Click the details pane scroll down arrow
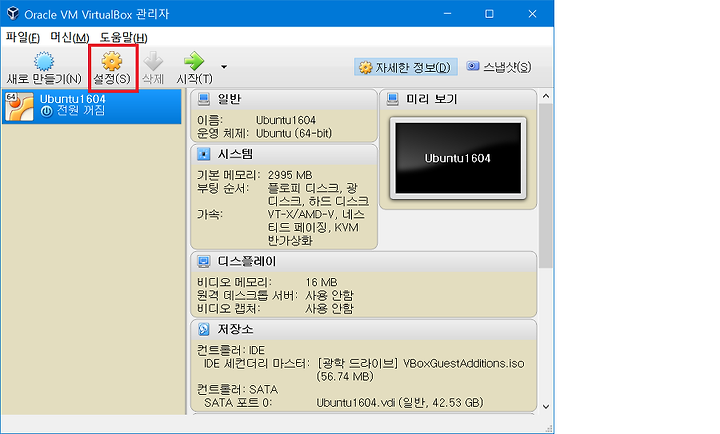This screenshot has height=434, width=720. pos(546,406)
